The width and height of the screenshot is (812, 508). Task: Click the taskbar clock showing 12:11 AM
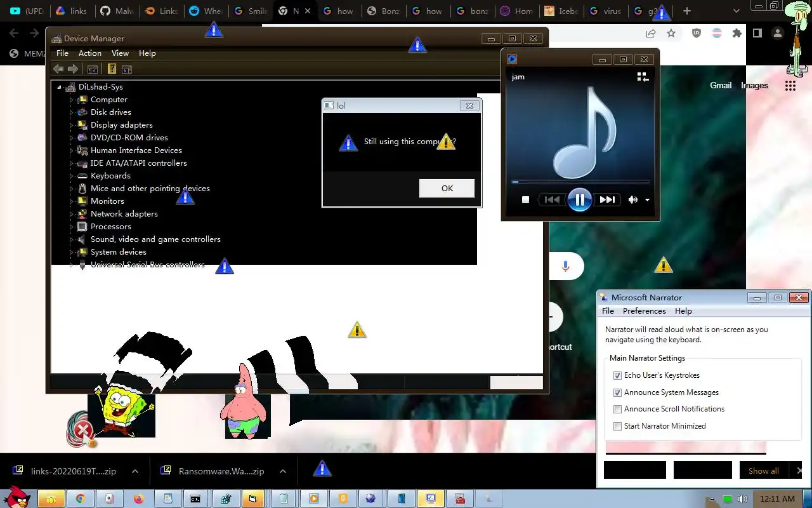777,499
